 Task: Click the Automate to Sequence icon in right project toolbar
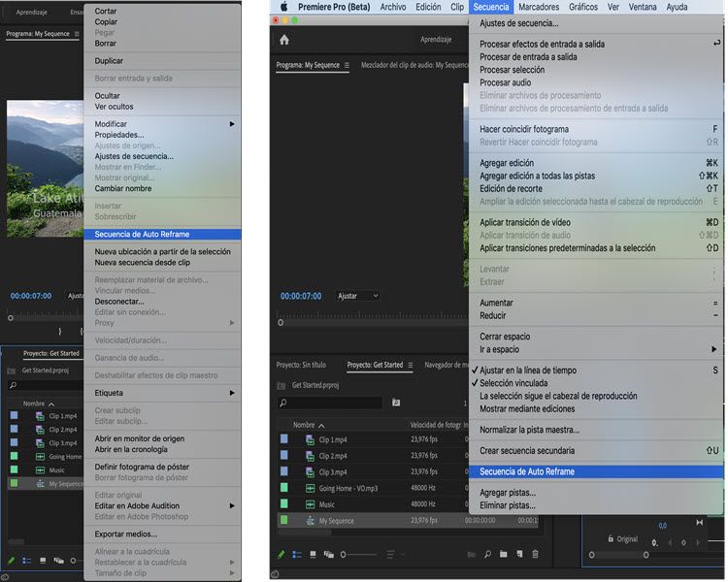[x=472, y=554]
